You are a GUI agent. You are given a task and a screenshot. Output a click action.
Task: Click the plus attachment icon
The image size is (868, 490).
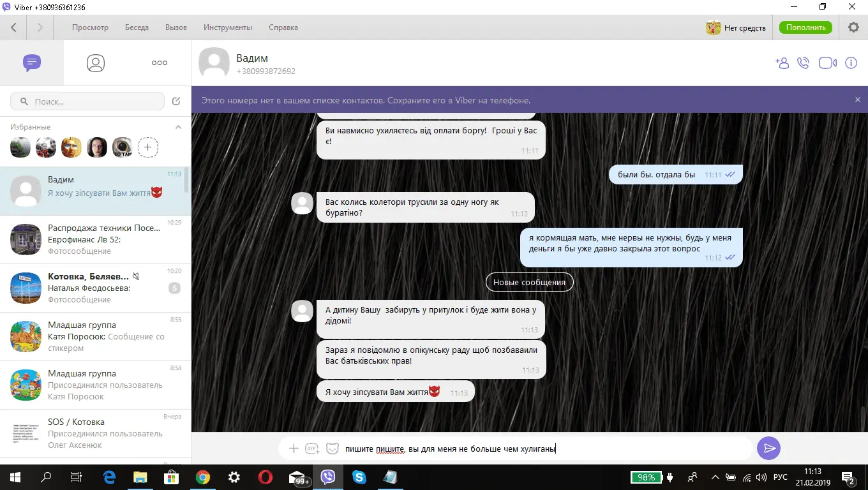point(294,449)
